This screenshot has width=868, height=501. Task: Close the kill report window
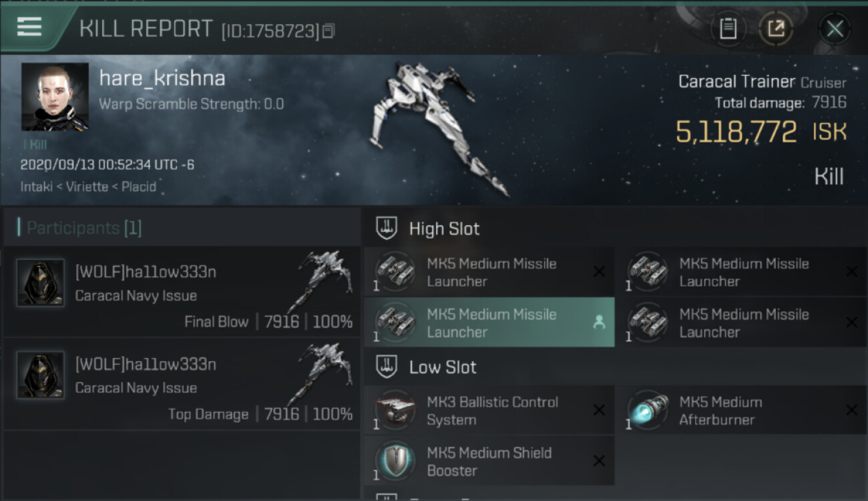coord(835,29)
